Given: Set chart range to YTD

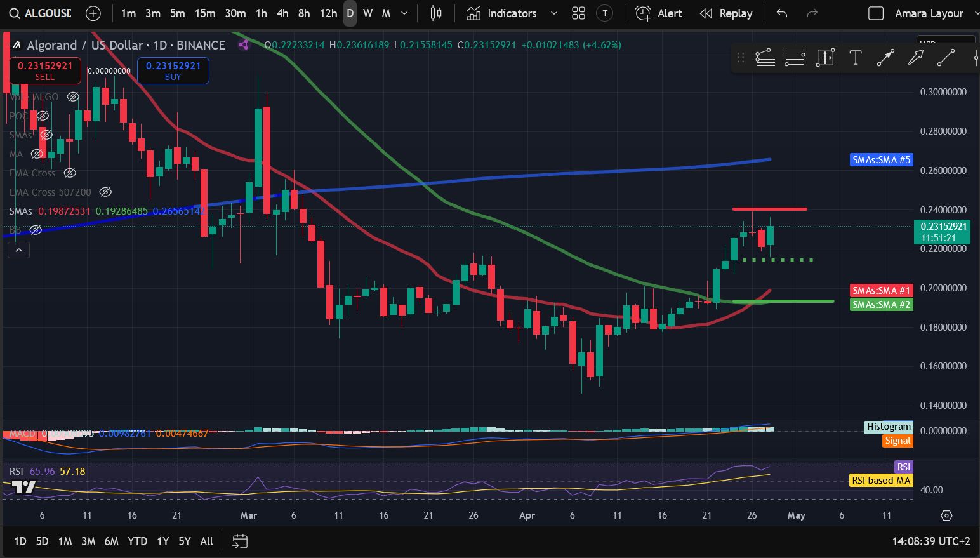Looking at the screenshot, I should coord(137,541).
